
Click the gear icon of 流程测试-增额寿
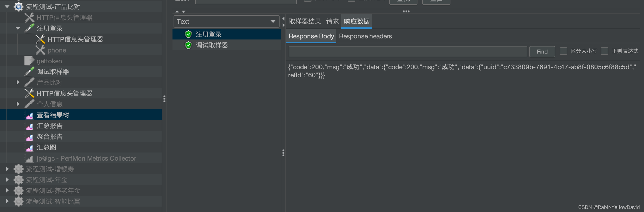tap(18, 169)
